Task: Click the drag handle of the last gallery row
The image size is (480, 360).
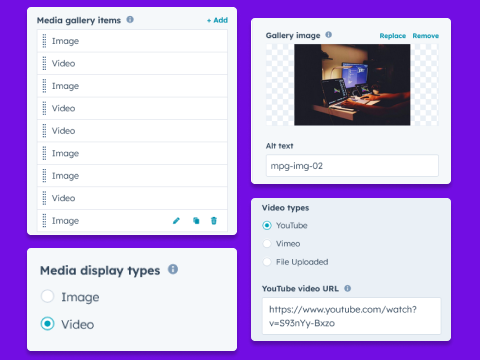Action: [44, 221]
